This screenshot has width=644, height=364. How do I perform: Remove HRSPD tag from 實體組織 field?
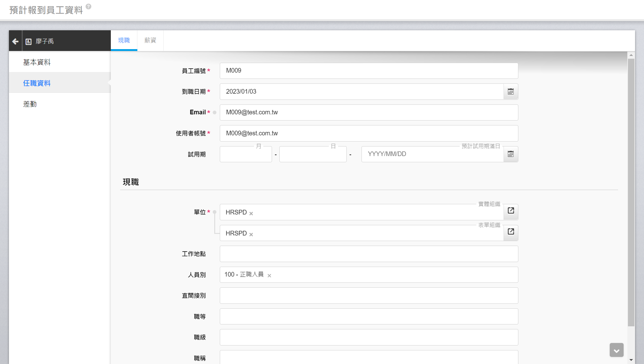pyautogui.click(x=251, y=214)
